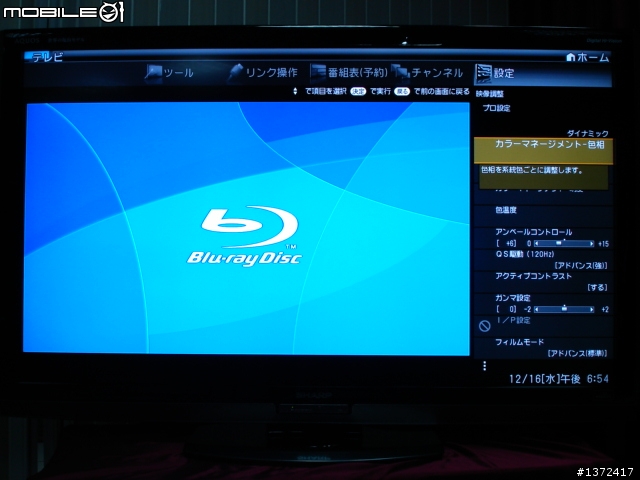The height and width of the screenshot is (480, 640).
Task: Open the アクティブコントラスト setting
Action: coord(543,282)
